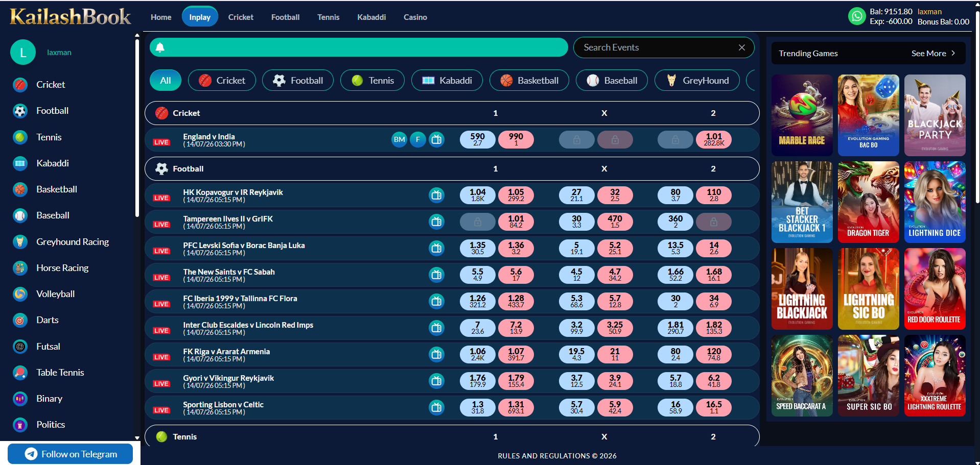The width and height of the screenshot is (980, 465).
Task: Click F fancy icon for England v India
Action: pos(418,139)
